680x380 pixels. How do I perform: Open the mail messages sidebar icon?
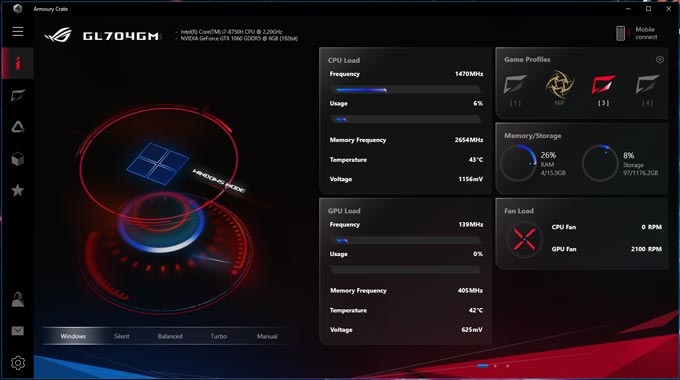(18, 331)
